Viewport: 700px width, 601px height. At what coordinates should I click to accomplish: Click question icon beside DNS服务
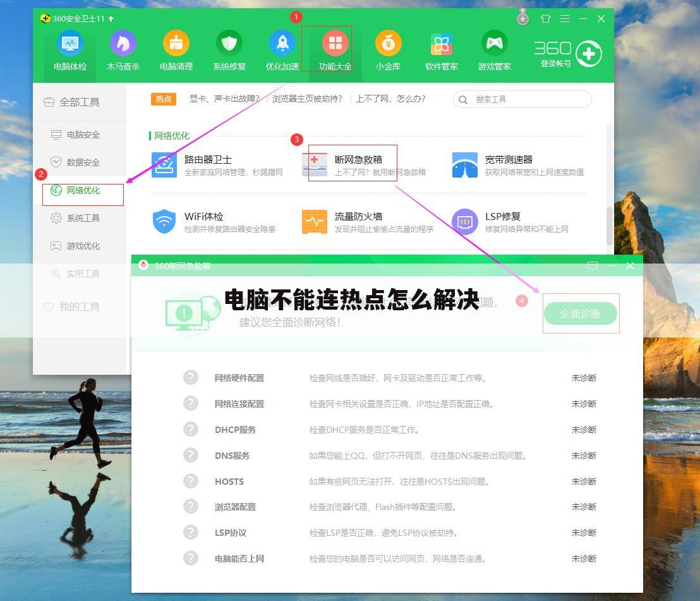(x=191, y=456)
